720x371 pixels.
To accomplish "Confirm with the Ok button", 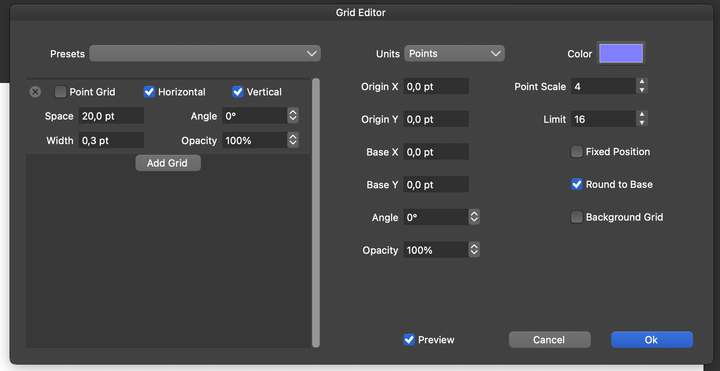I will tap(652, 340).
